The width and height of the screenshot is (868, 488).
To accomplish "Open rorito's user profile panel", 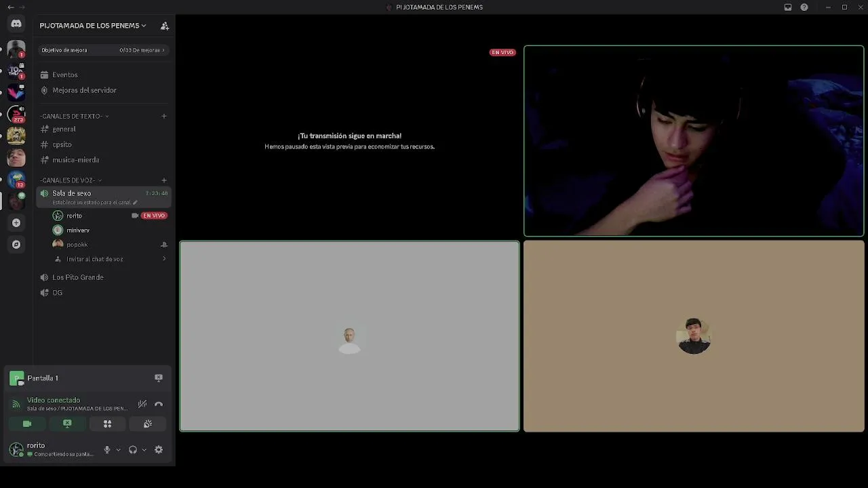I will 51,449.
